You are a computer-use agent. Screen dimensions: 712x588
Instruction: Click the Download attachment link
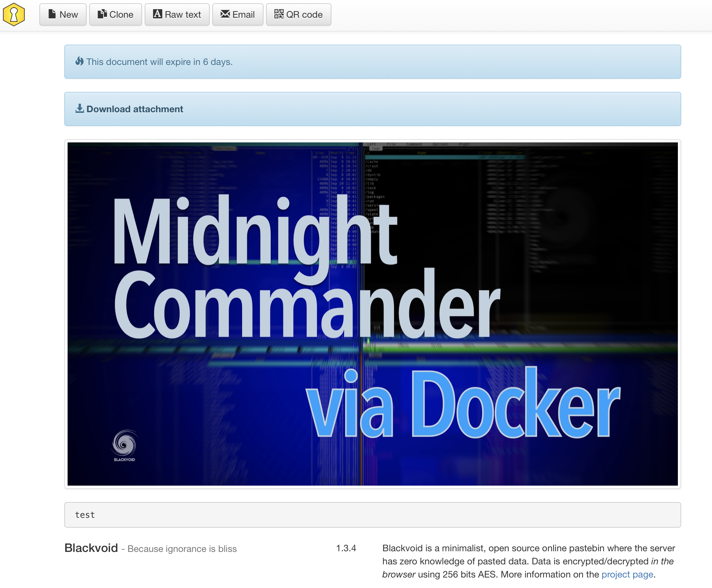[135, 109]
